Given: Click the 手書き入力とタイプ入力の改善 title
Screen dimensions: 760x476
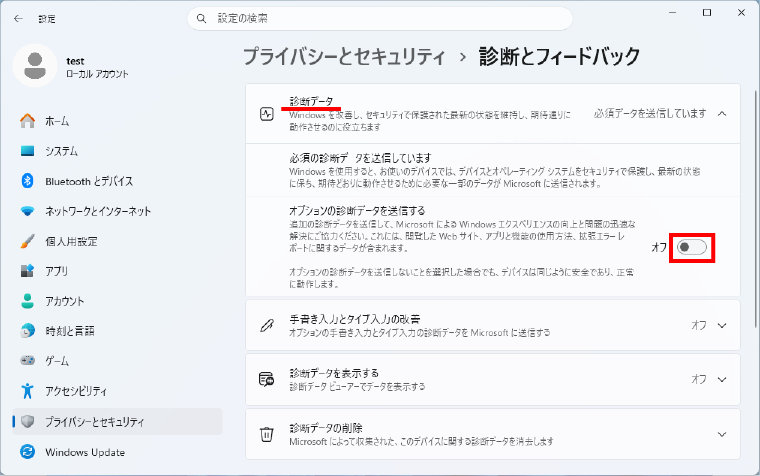Looking at the screenshot, I should (x=354, y=319).
